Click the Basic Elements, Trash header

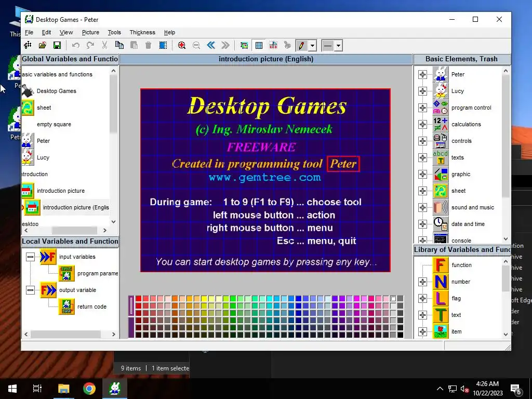click(461, 59)
